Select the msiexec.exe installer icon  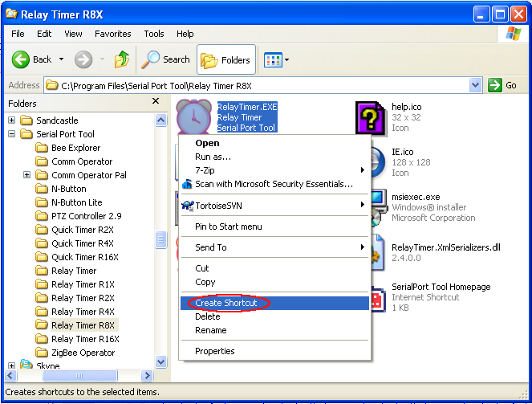tap(379, 207)
